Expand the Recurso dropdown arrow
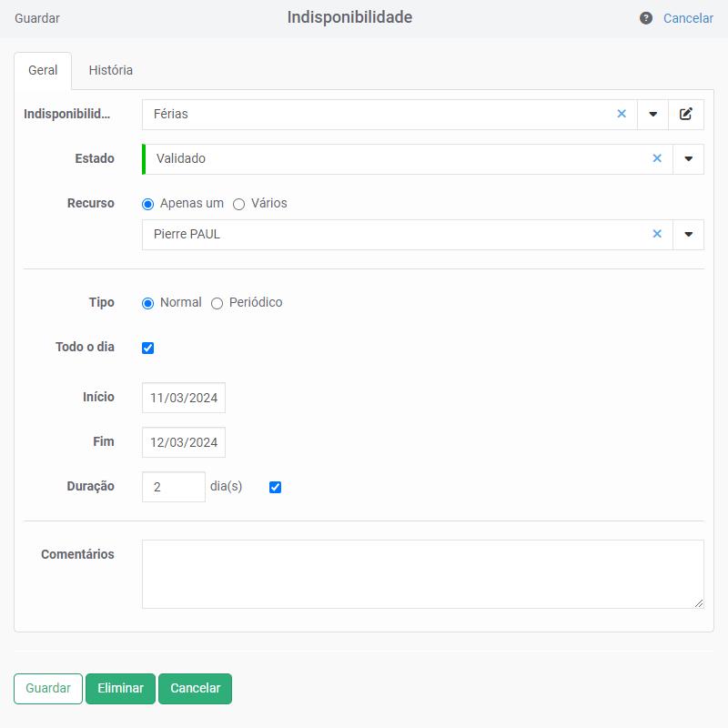 689,235
